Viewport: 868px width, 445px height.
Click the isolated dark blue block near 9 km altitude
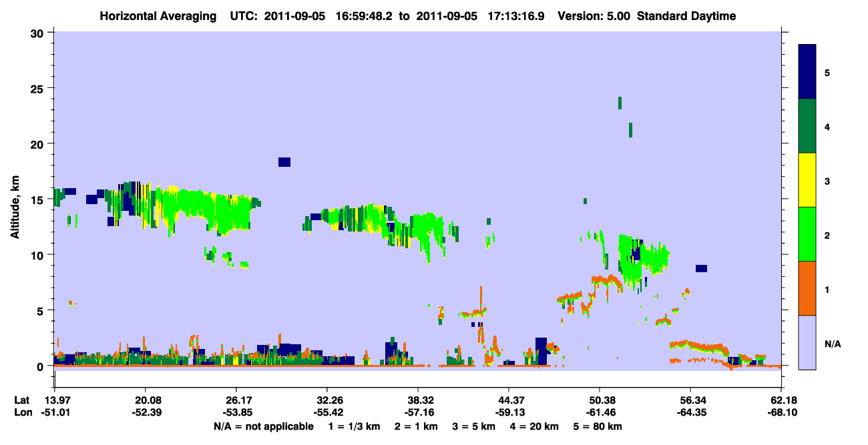point(701,268)
